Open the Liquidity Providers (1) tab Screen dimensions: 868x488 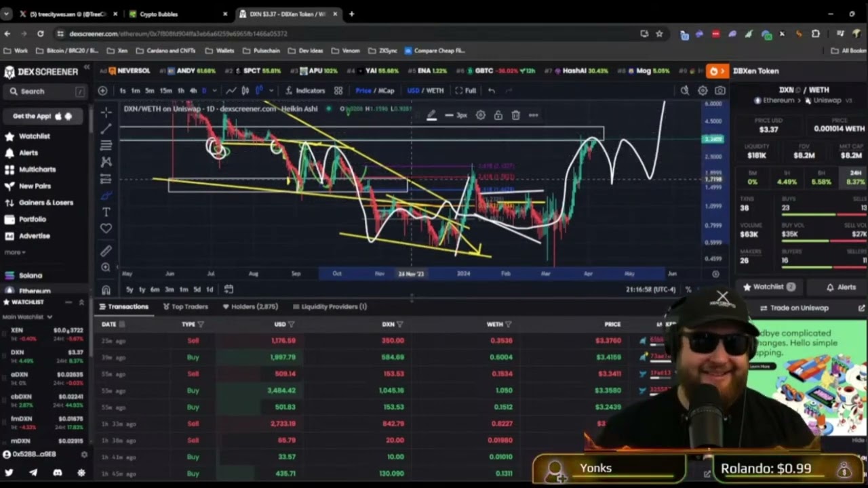point(330,306)
